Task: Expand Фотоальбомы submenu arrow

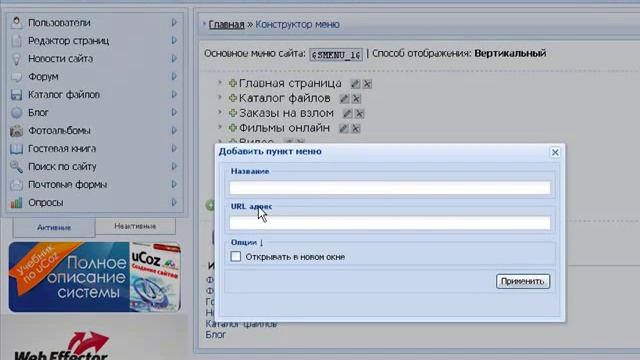Action: tap(174, 131)
